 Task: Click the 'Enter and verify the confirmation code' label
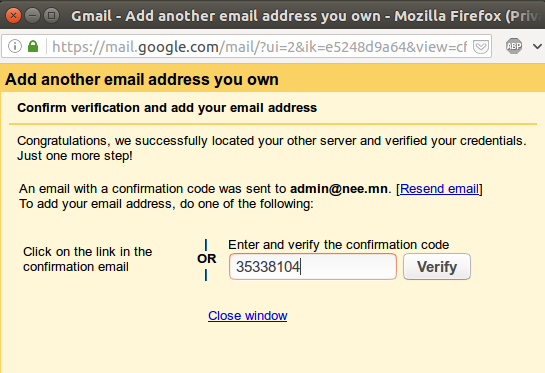coord(339,245)
